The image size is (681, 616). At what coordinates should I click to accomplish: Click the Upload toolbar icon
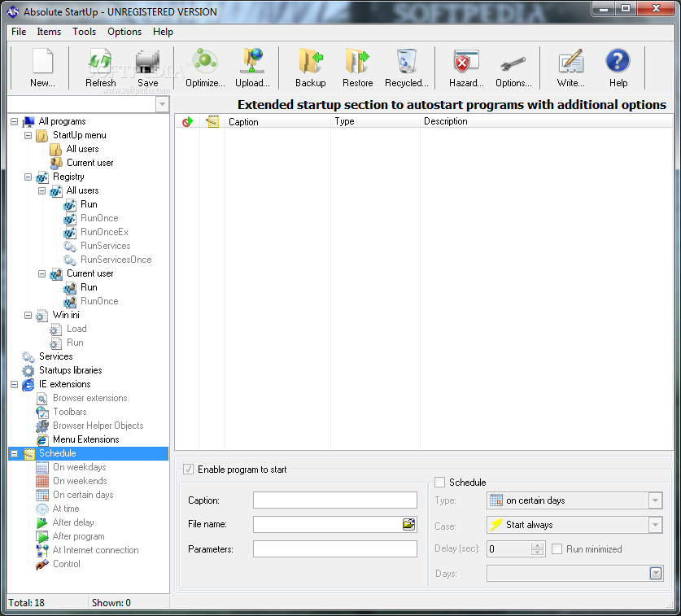(252, 68)
